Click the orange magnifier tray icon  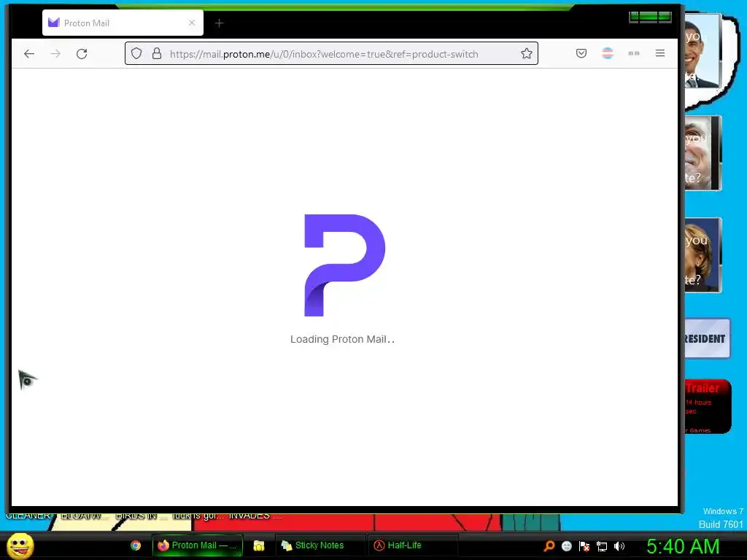[x=549, y=546]
